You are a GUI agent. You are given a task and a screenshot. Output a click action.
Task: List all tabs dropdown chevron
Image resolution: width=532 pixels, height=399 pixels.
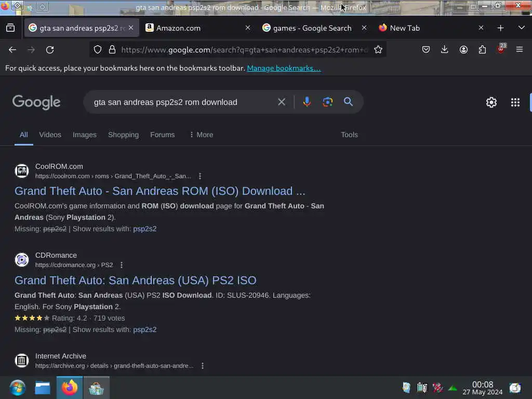tap(522, 28)
